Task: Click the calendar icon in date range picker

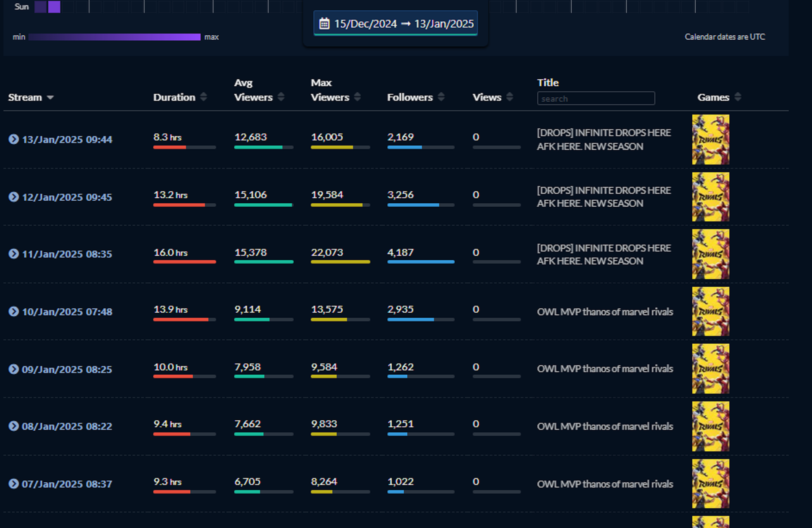Action: [324, 24]
